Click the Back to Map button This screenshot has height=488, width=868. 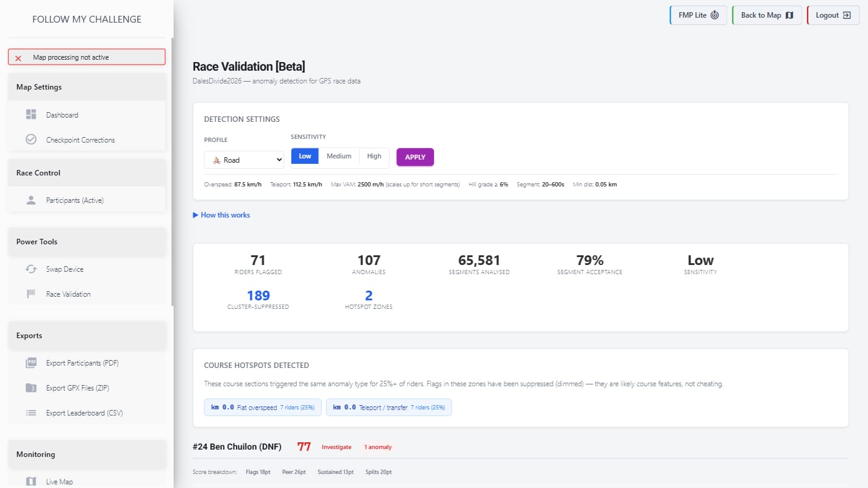[x=767, y=15]
